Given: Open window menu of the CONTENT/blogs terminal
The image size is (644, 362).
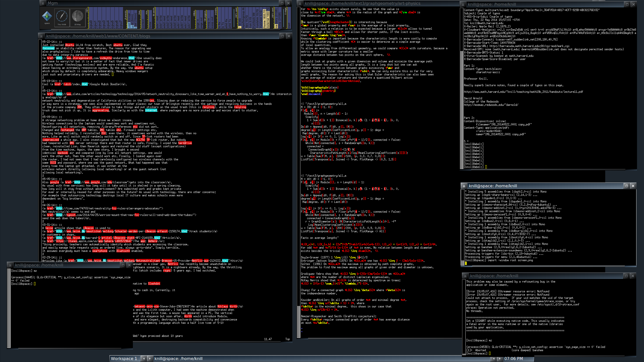Looking at the screenshot, I should [42, 36].
